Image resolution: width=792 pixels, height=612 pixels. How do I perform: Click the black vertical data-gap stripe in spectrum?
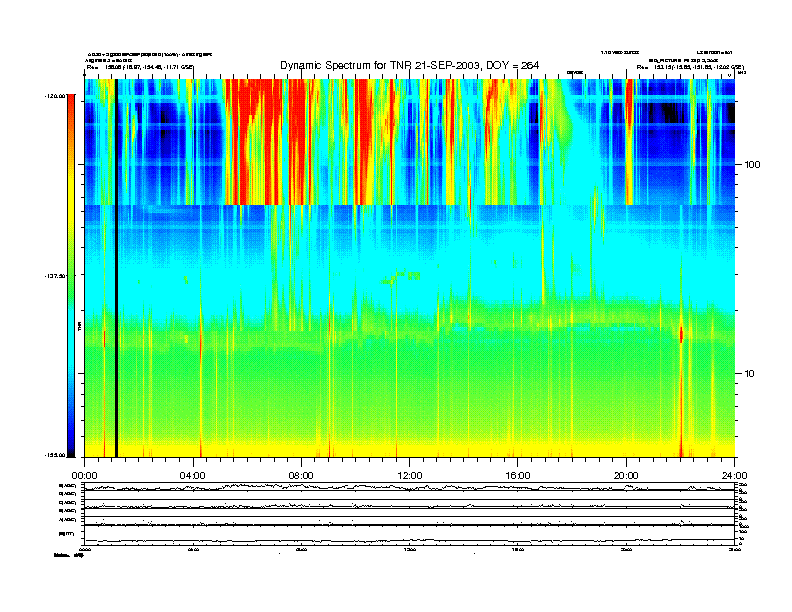(116, 268)
